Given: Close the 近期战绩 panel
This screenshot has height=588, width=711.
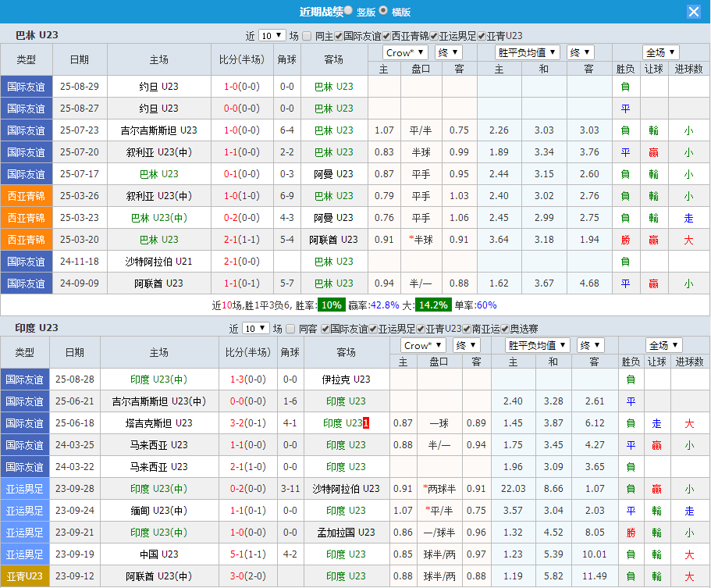Looking at the screenshot, I should click(x=694, y=11).
